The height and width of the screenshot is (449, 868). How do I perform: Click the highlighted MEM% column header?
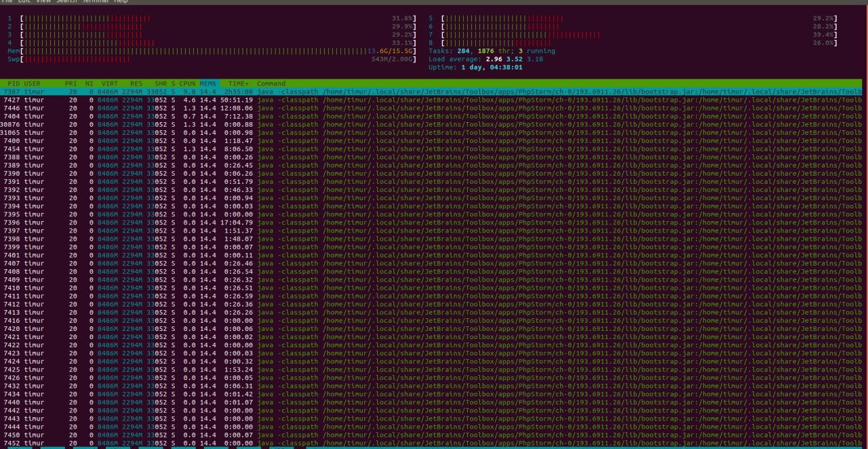[208, 83]
